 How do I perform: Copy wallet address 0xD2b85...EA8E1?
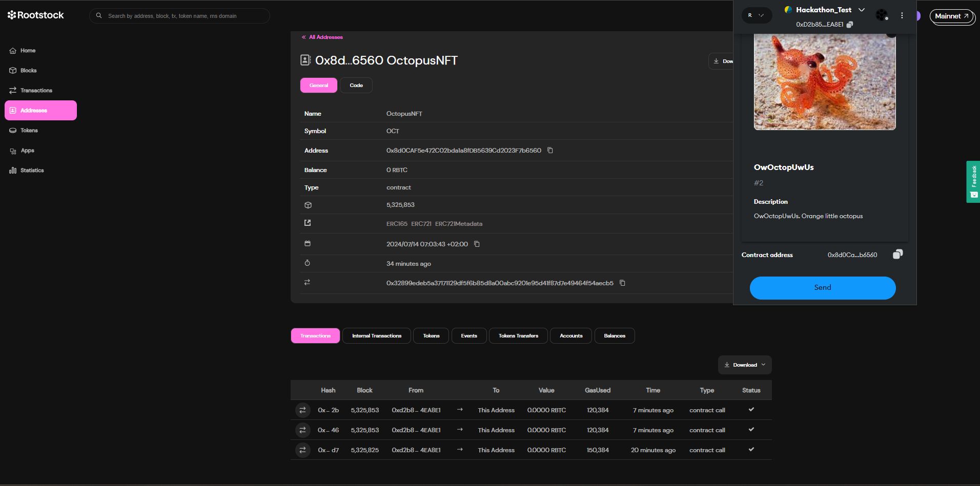[850, 25]
